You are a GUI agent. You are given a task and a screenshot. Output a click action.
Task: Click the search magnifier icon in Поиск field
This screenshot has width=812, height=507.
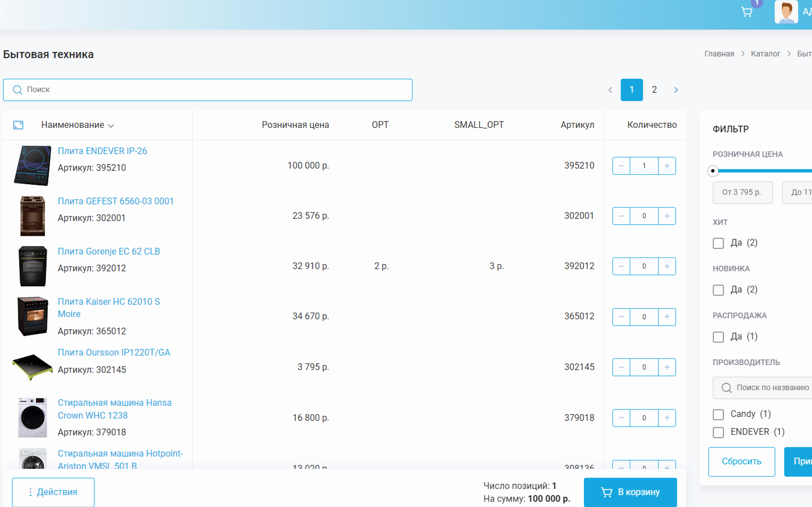(x=17, y=90)
